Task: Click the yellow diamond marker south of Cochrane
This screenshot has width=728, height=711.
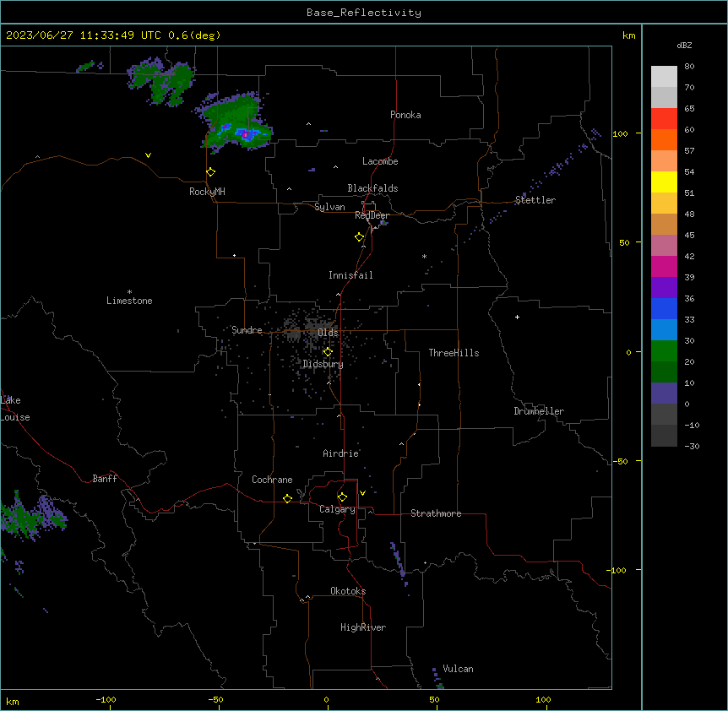Action: [x=287, y=498]
